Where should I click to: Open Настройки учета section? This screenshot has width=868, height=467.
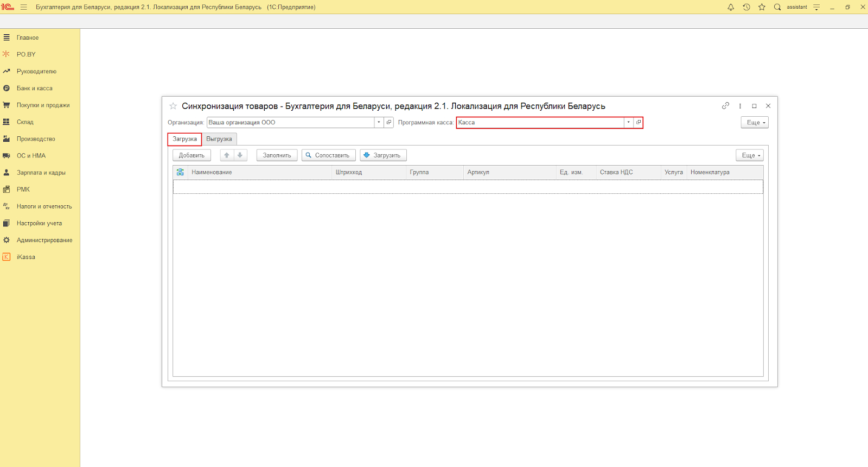click(40, 223)
